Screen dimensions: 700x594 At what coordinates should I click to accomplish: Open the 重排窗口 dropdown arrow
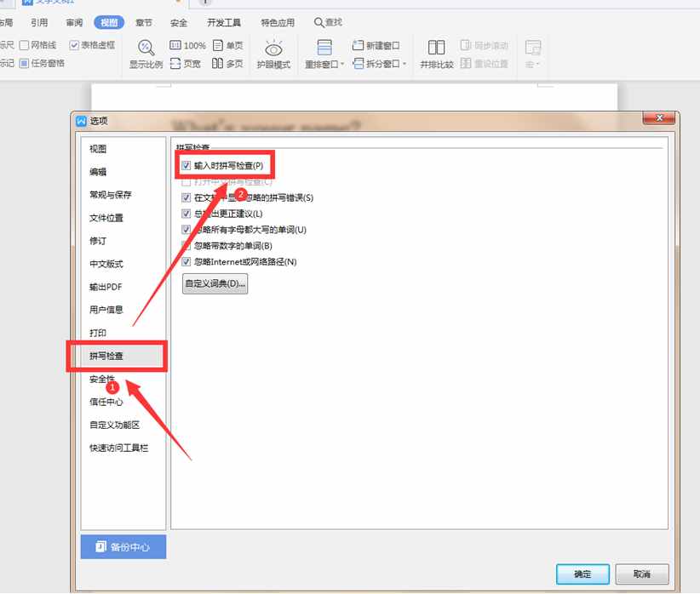342,63
